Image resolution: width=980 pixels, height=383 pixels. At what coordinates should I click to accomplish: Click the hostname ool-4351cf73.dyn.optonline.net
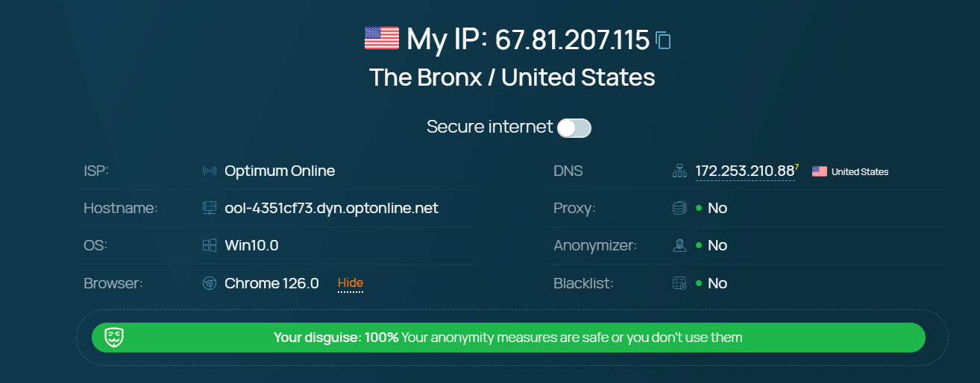click(x=331, y=209)
